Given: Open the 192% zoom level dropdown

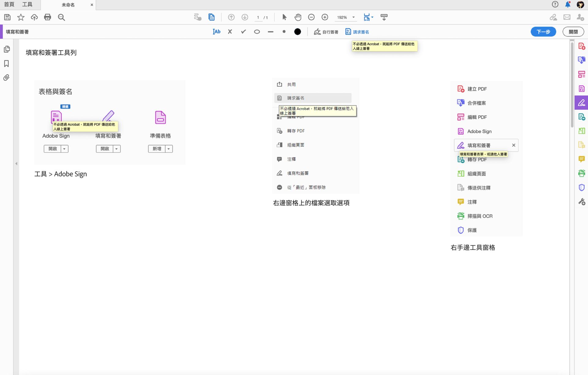Looking at the screenshot, I should tap(353, 17).
